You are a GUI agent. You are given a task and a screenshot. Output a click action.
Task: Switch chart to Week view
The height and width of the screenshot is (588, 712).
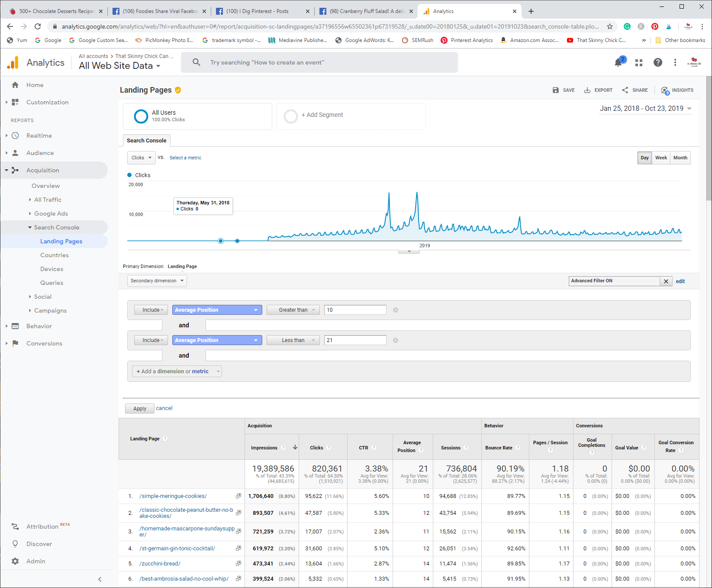[x=661, y=158]
